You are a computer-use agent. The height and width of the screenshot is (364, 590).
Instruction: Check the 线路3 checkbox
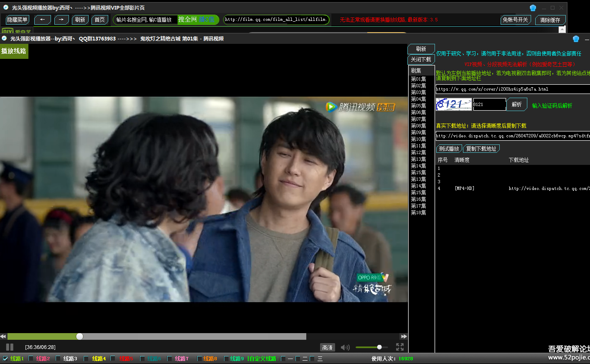[58, 359]
